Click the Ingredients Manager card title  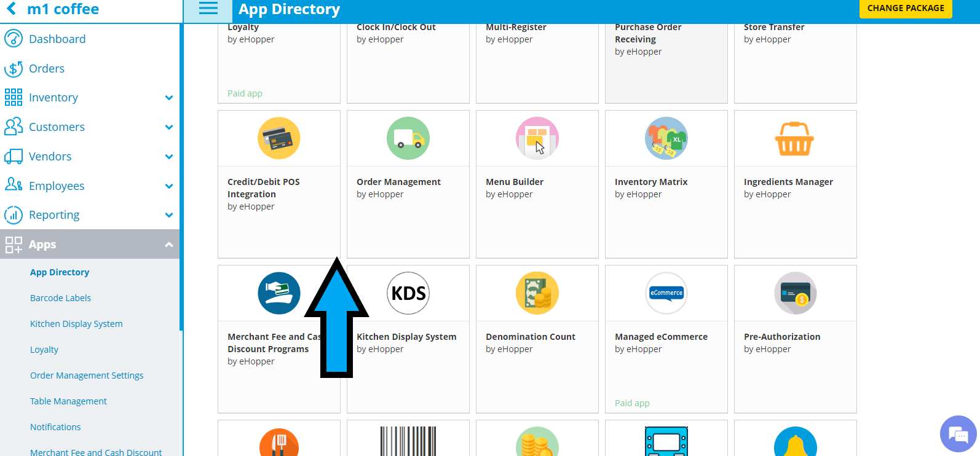coord(788,182)
